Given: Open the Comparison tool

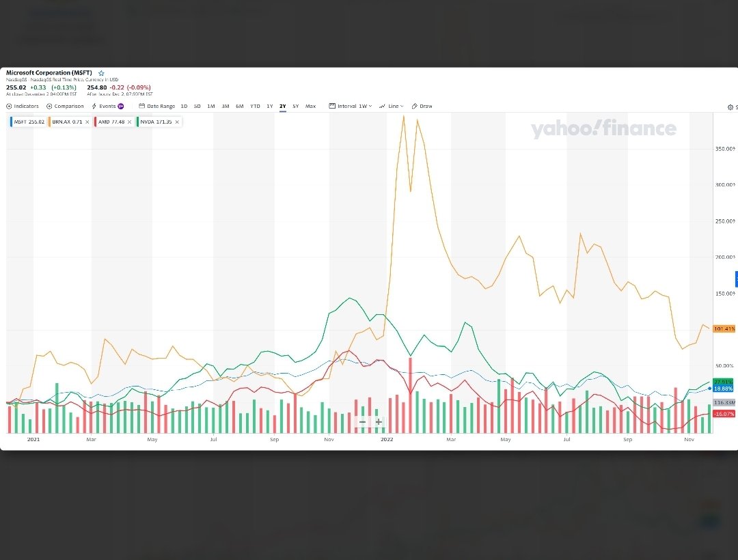Looking at the screenshot, I should coord(65,107).
